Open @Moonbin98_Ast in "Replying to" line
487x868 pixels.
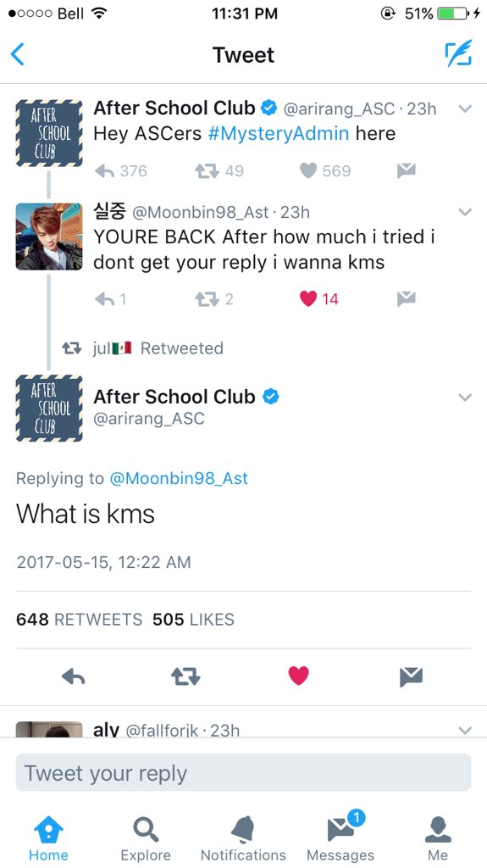click(179, 478)
